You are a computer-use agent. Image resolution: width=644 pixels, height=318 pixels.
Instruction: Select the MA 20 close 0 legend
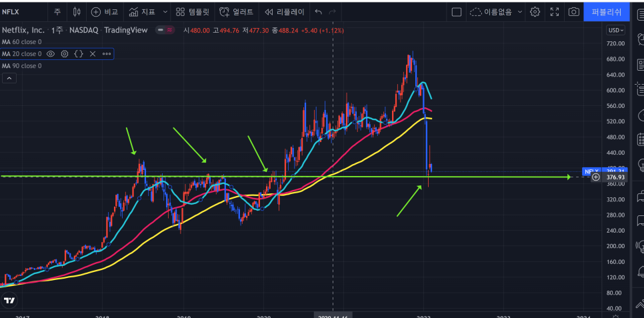coord(22,54)
